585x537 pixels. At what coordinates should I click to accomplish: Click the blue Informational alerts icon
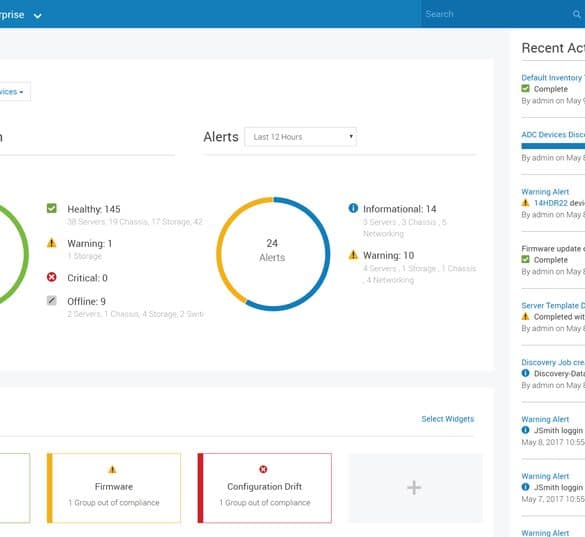(x=353, y=208)
